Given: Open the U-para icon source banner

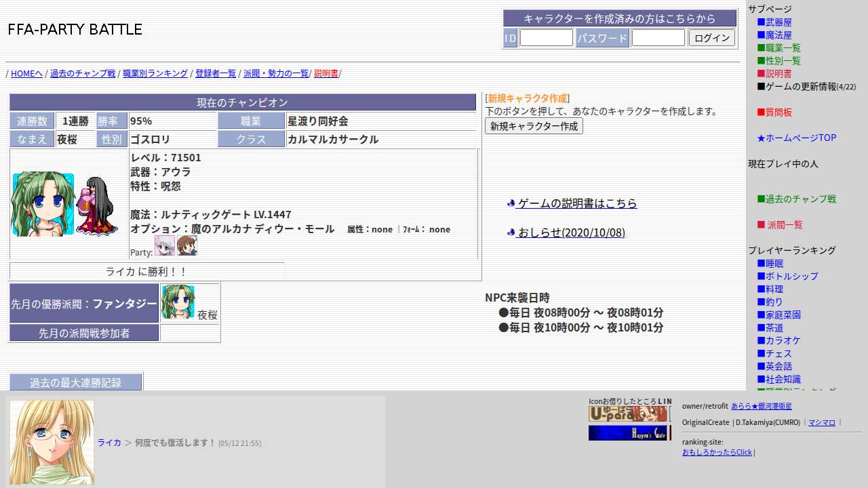Looking at the screenshot, I should 628,414.
